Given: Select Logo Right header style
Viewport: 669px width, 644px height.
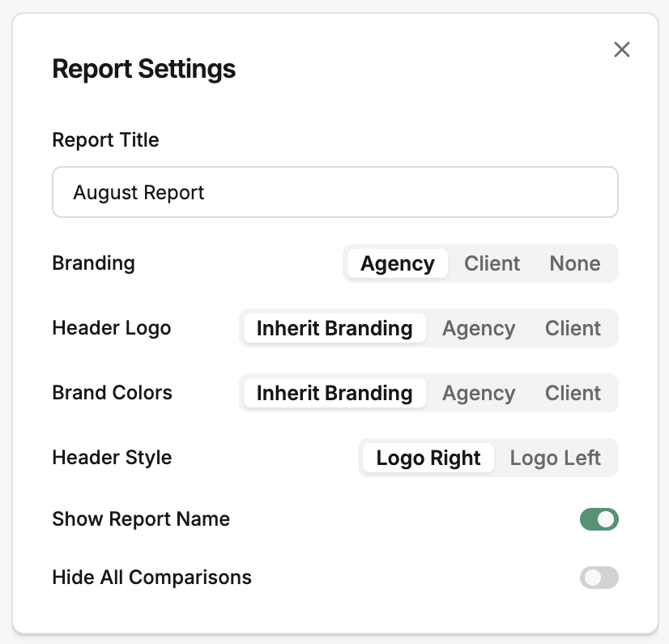Looking at the screenshot, I should [428, 458].
